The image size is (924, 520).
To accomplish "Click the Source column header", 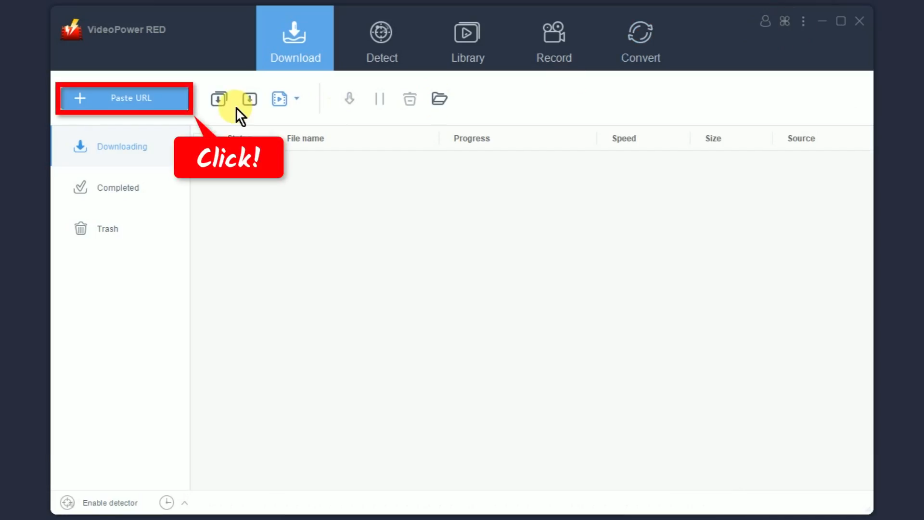I will (801, 139).
